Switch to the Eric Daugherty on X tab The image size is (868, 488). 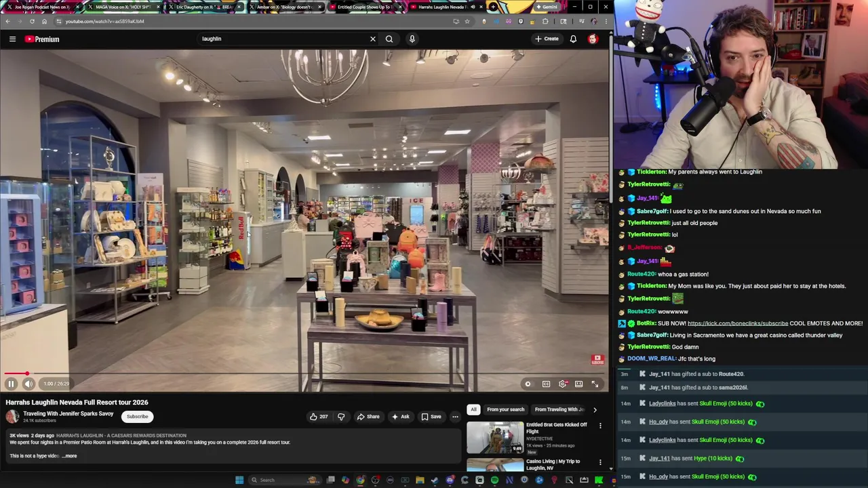(x=203, y=7)
